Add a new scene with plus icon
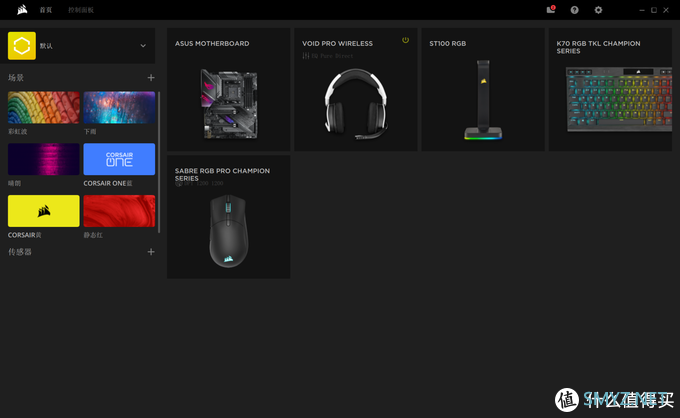The image size is (680, 418). [x=151, y=78]
